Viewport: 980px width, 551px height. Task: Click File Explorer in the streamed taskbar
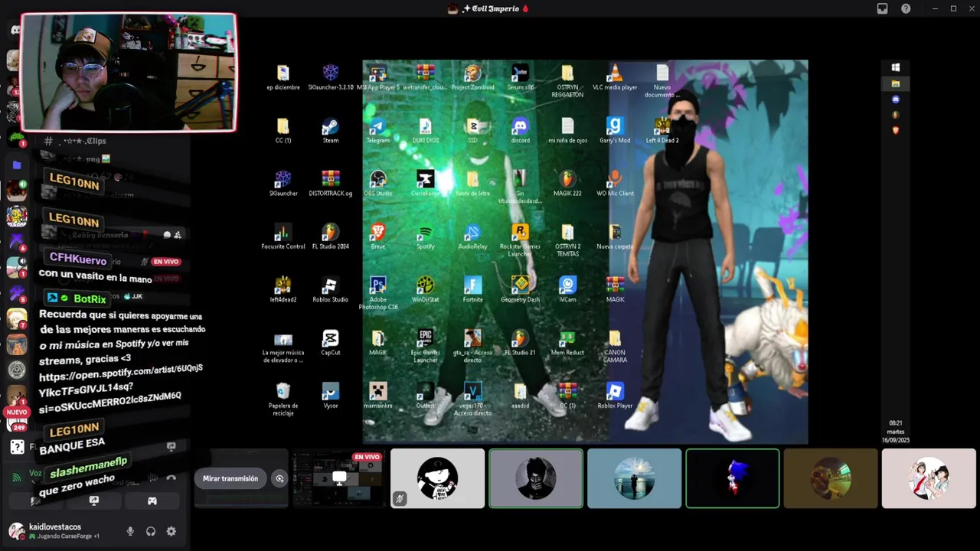tap(895, 83)
